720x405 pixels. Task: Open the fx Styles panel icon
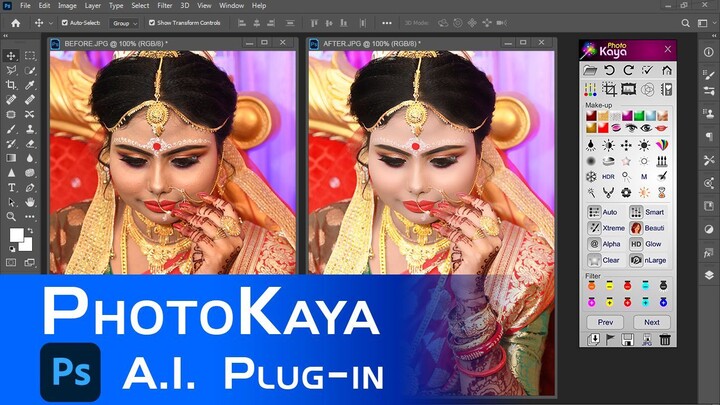[708, 253]
